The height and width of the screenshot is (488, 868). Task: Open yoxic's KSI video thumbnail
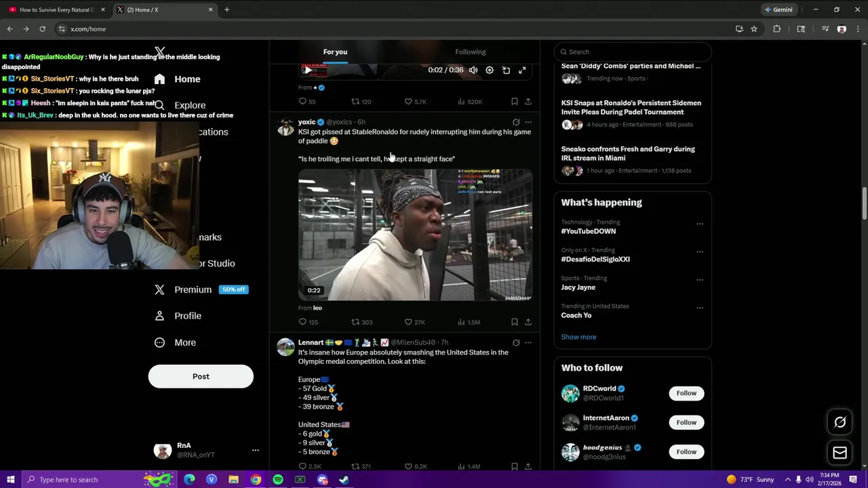415,235
